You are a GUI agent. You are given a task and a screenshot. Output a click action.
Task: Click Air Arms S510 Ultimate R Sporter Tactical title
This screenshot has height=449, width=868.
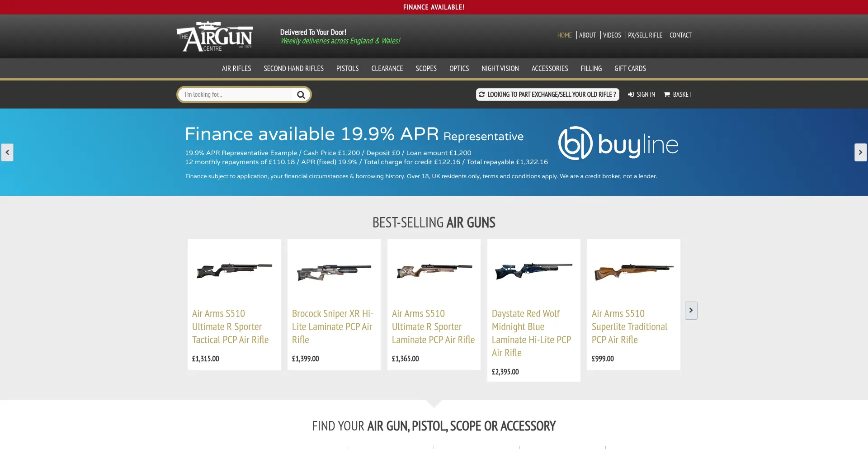[x=231, y=326]
